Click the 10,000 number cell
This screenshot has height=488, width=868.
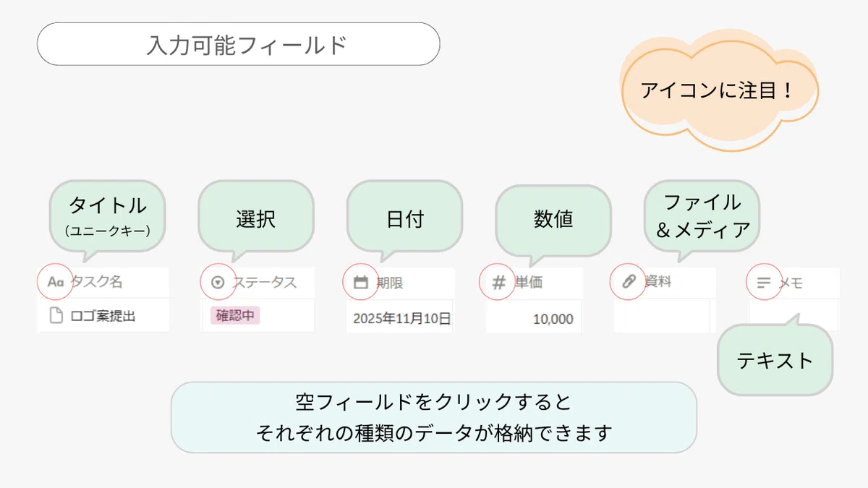click(534, 318)
